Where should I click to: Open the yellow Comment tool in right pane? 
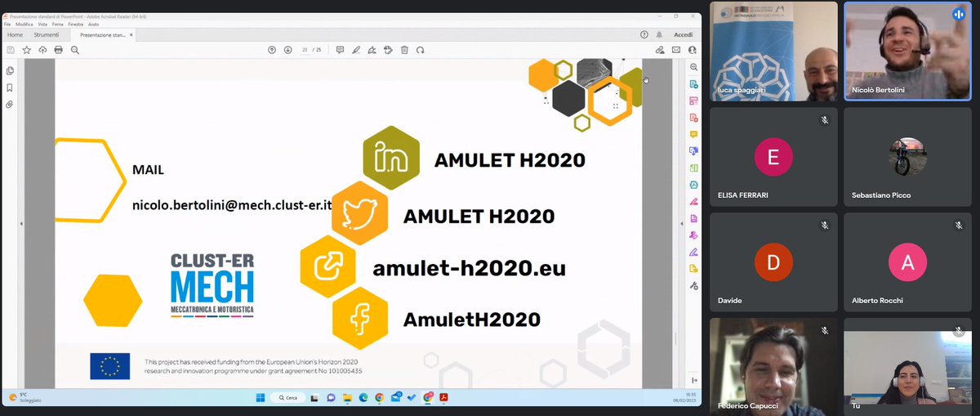click(693, 135)
